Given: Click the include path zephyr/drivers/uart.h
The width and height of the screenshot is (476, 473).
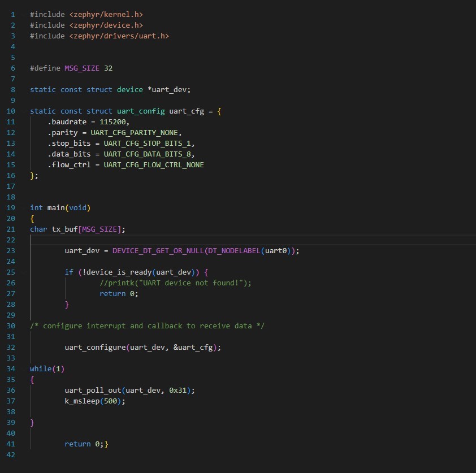Looking at the screenshot, I should pos(119,36).
